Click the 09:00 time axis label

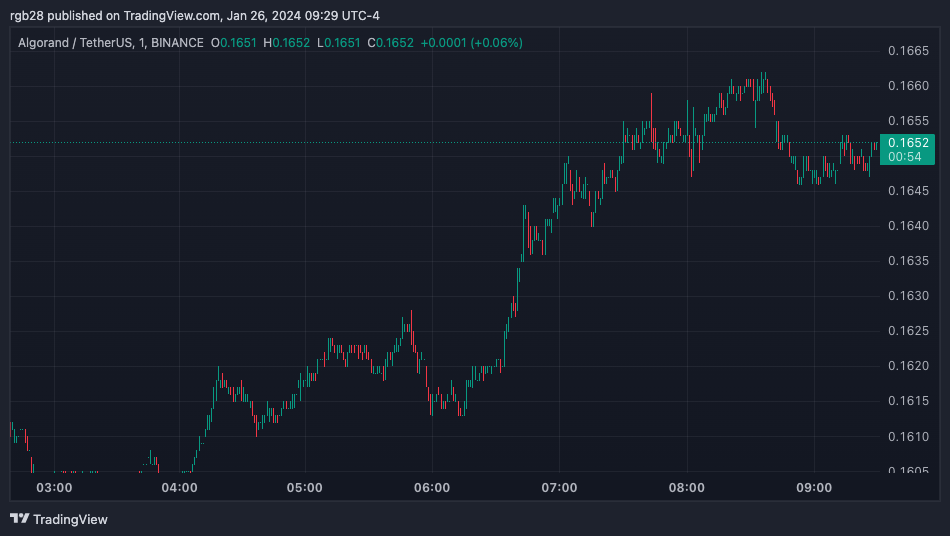coord(813,488)
